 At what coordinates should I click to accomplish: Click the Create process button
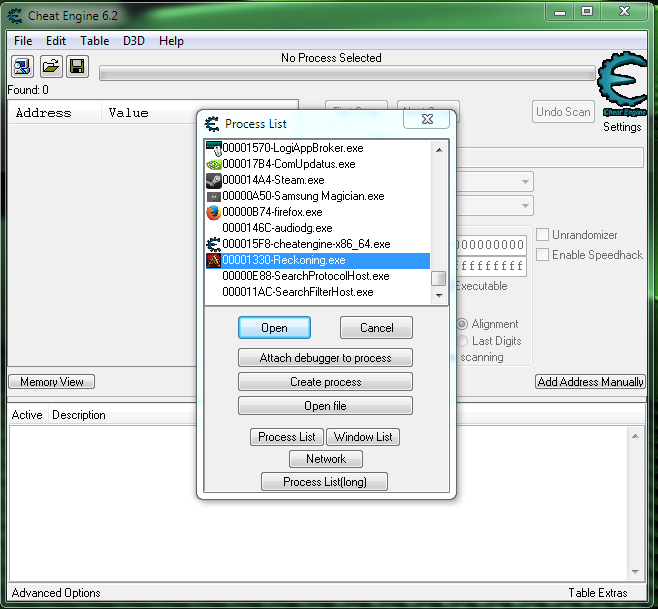pos(325,382)
